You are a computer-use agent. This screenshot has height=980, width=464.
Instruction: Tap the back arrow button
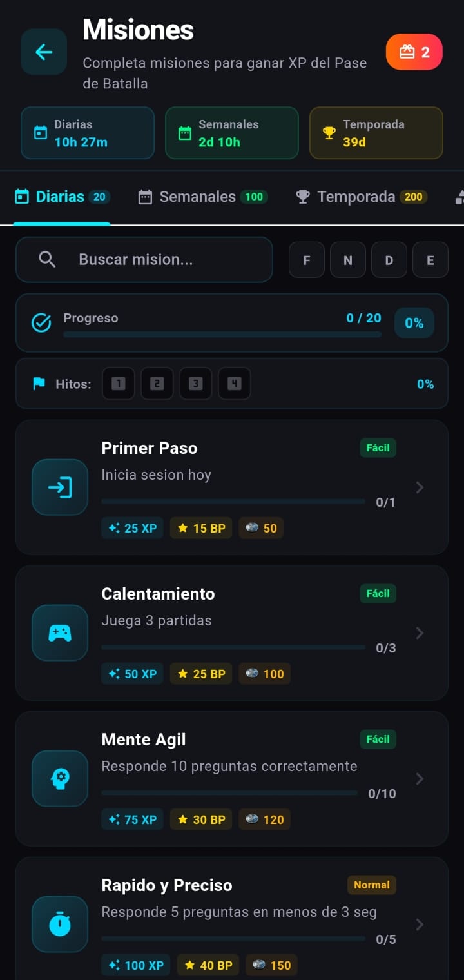click(44, 52)
